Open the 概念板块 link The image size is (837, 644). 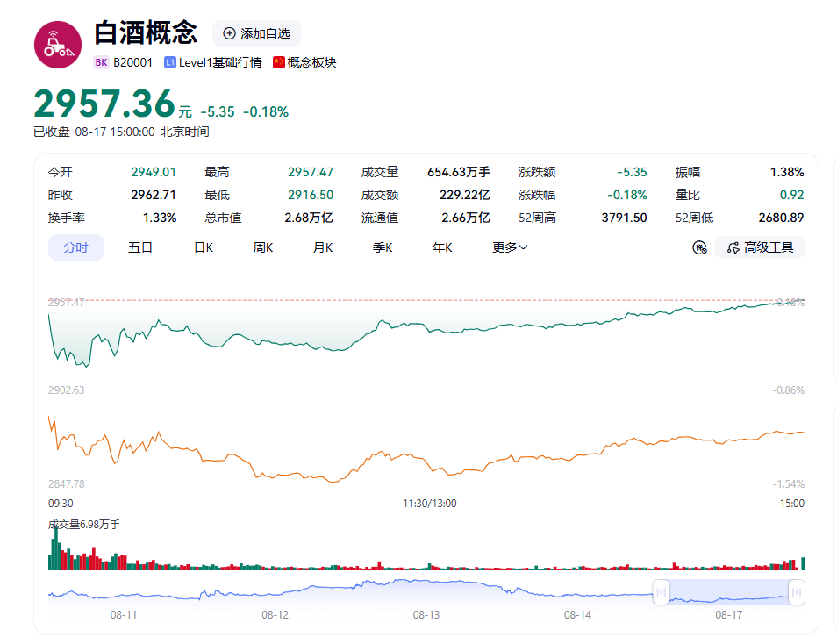click(311, 62)
